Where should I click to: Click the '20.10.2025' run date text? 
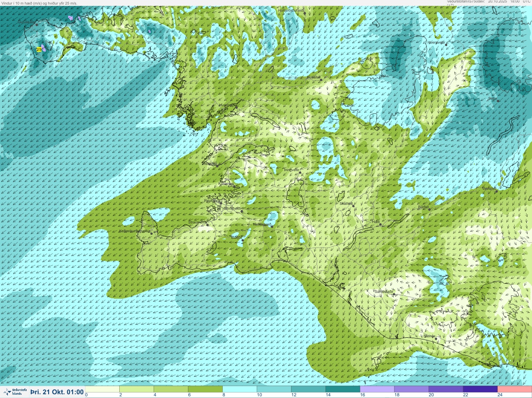(498, 2)
